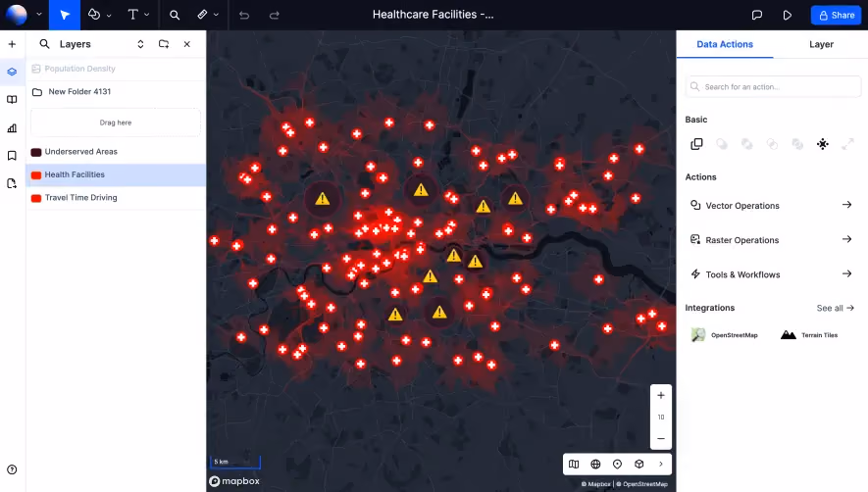The height and width of the screenshot is (492, 868).
Task: Open the comments speech bubble
Action: pyautogui.click(x=757, y=15)
